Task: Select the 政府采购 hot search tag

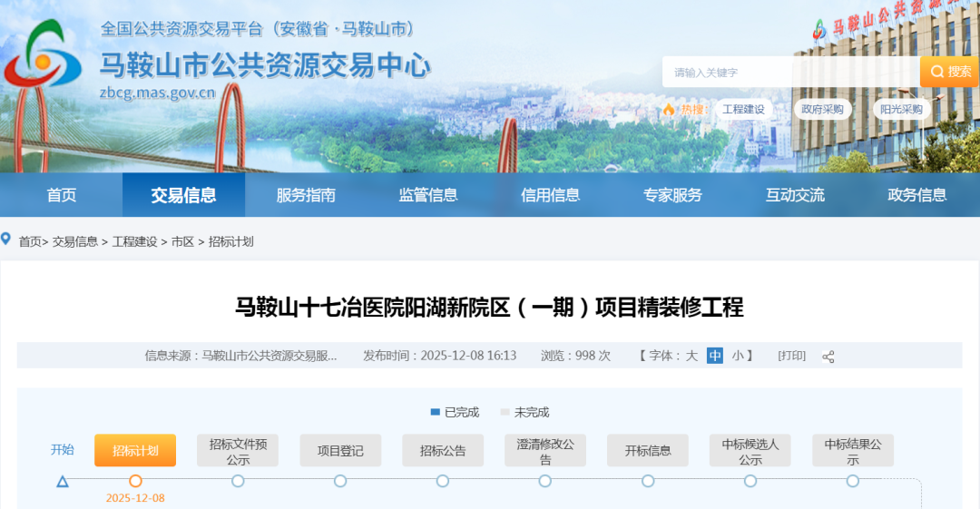Action: coord(822,110)
